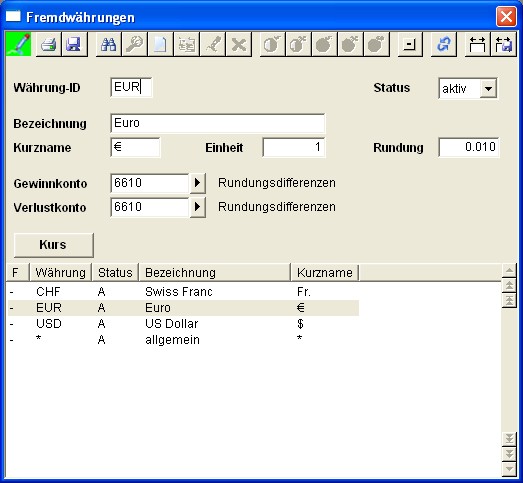The image size is (523, 483).
Task: Click the printer icon in toolbar
Action: point(49,44)
